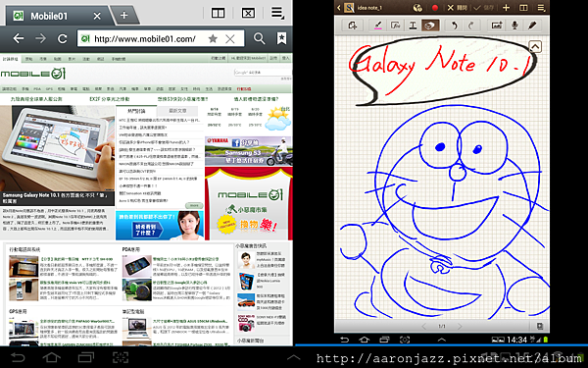
Task: Open the browser bookmarks list icon
Action: point(281,38)
